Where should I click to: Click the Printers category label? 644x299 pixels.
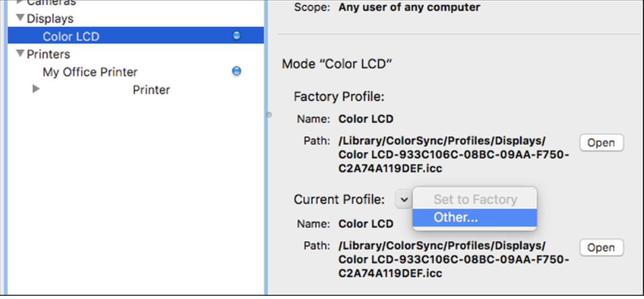[x=48, y=54]
